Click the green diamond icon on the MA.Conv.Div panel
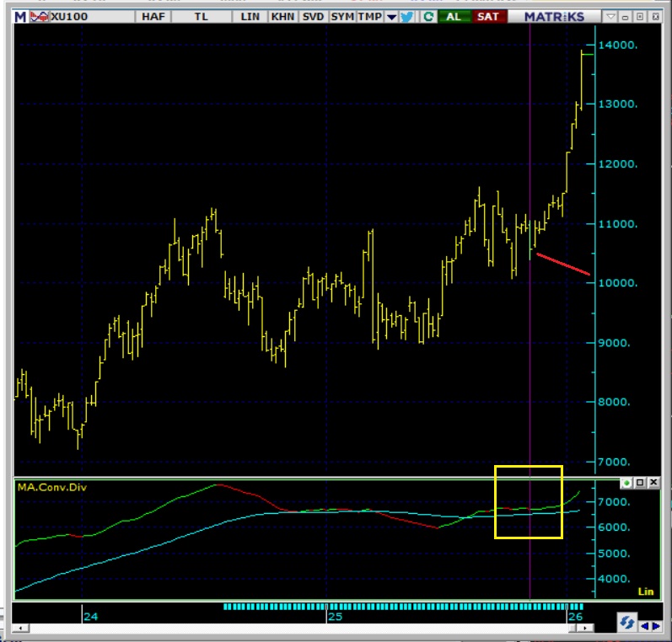 626,483
